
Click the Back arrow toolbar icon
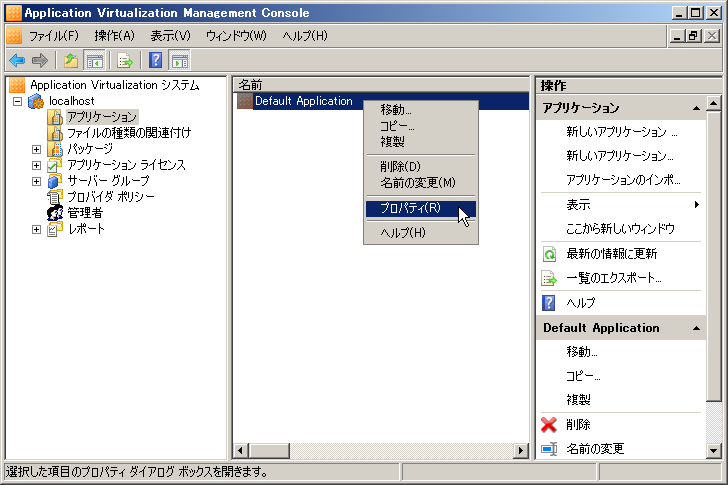click(x=17, y=60)
